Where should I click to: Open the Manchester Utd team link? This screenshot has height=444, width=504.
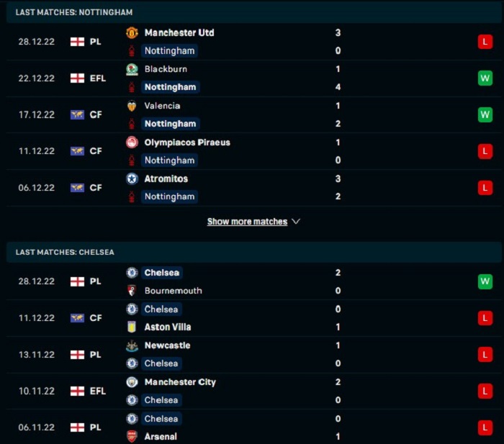coord(179,33)
